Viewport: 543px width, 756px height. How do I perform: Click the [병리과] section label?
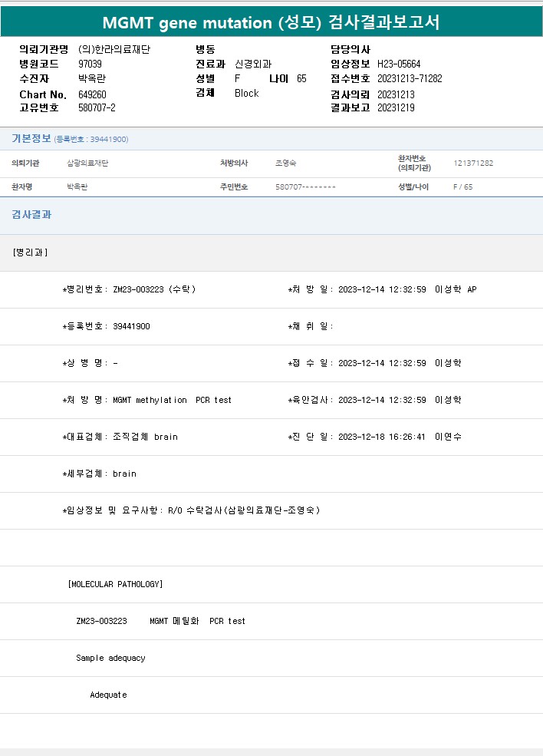click(31, 253)
